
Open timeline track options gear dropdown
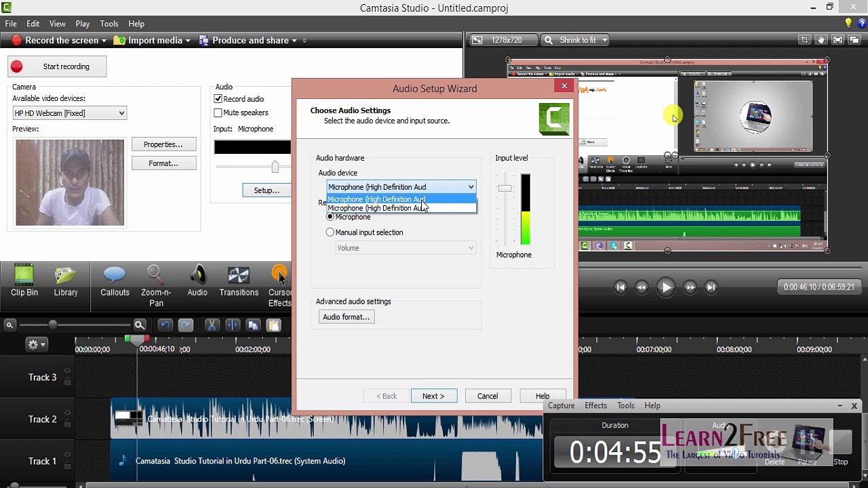[x=36, y=345]
